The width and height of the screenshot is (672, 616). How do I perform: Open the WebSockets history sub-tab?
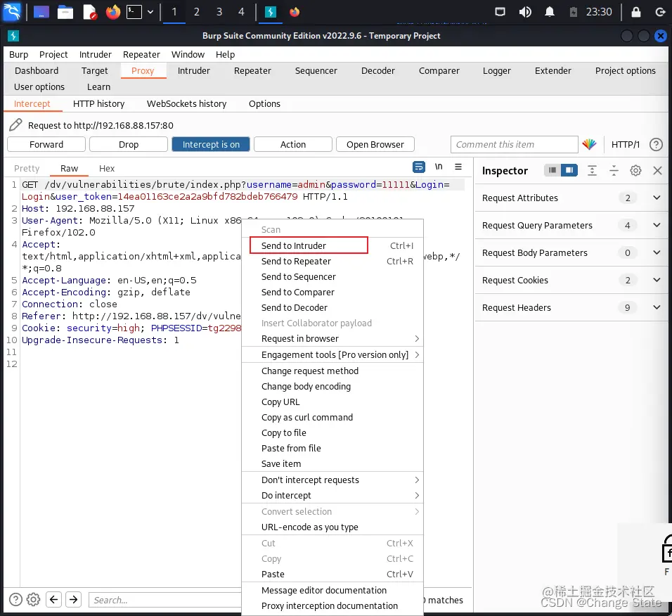[186, 104]
